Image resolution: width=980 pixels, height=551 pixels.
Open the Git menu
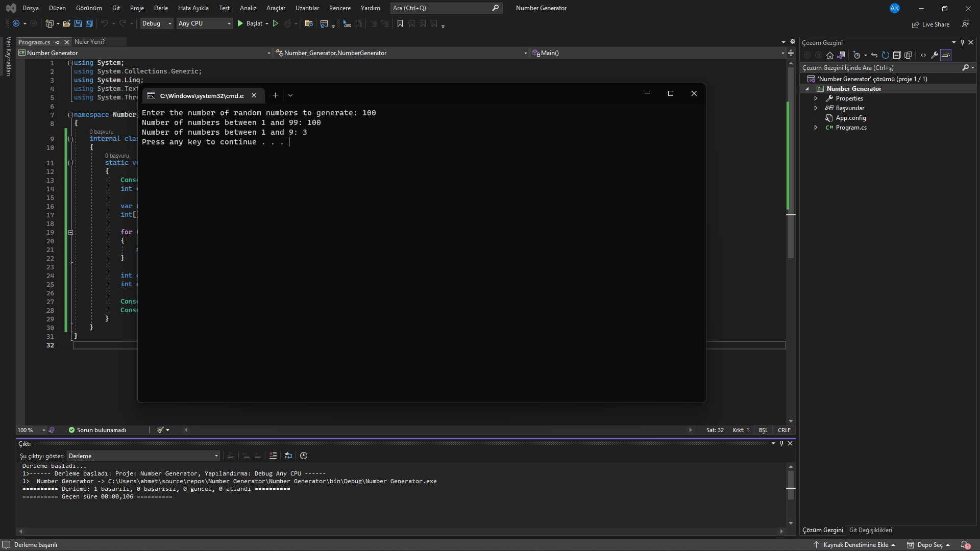coord(116,8)
